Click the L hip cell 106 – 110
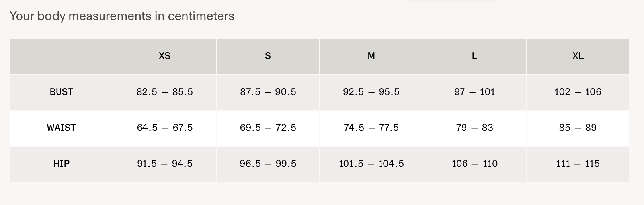 click(474, 164)
